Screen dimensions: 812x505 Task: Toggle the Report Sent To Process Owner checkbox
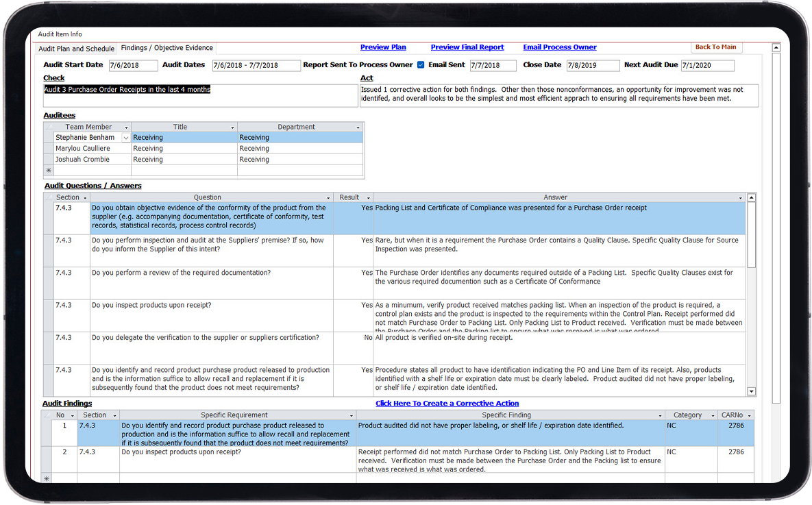click(x=421, y=64)
